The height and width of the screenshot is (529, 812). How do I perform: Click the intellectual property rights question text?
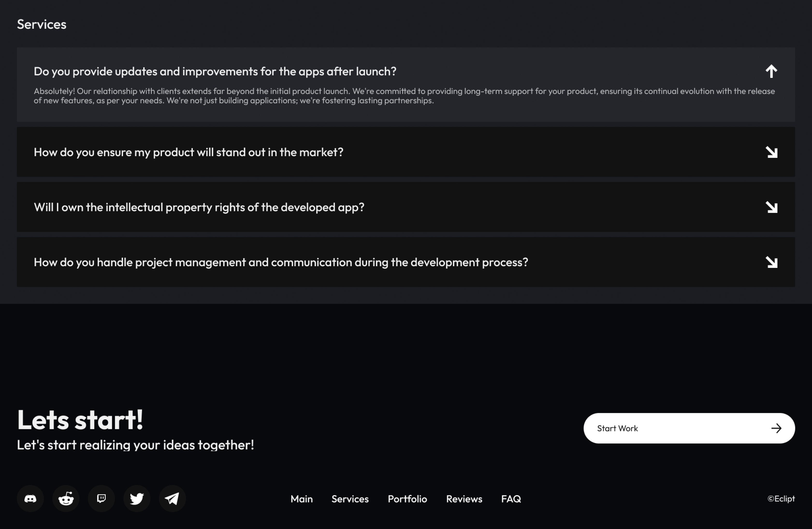point(199,207)
